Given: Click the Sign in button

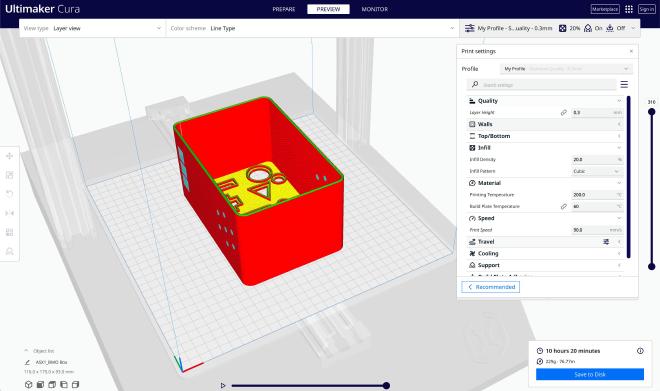Looking at the screenshot, I should tap(647, 9).
